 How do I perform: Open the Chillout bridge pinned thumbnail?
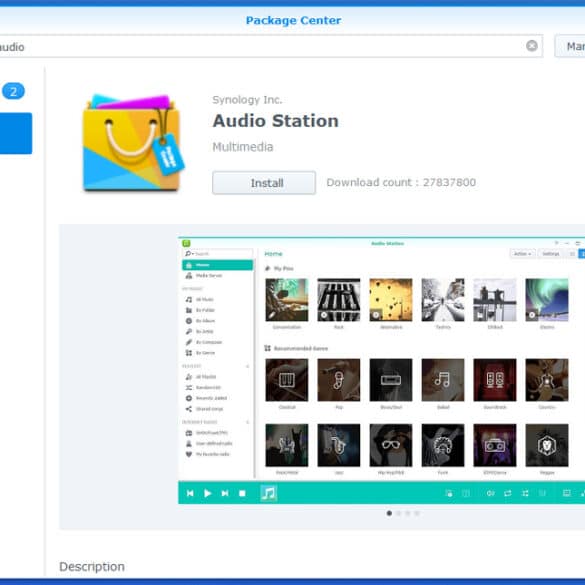(x=495, y=300)
